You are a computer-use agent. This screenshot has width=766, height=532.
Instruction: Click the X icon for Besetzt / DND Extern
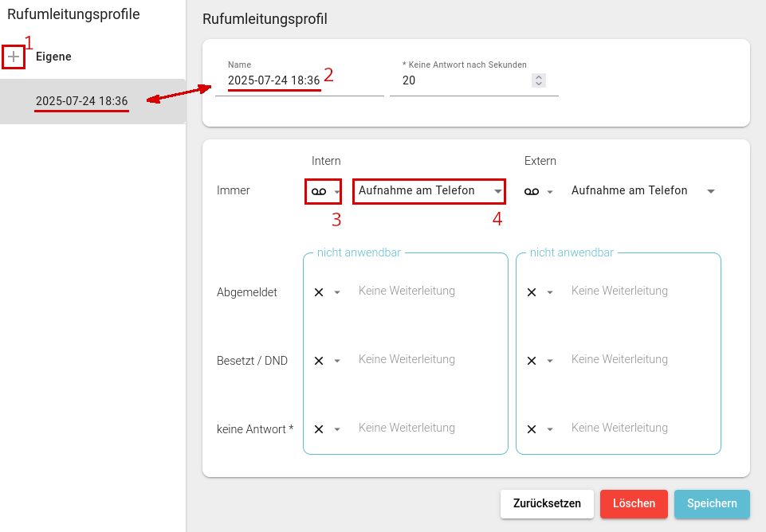coord(532,361)
